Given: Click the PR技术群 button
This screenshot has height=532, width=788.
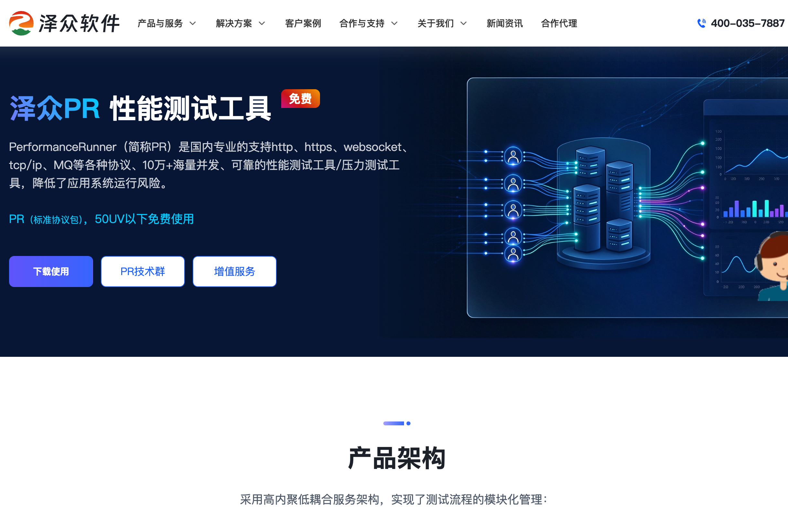Looking at the screenshot, I should pos(143,271).
